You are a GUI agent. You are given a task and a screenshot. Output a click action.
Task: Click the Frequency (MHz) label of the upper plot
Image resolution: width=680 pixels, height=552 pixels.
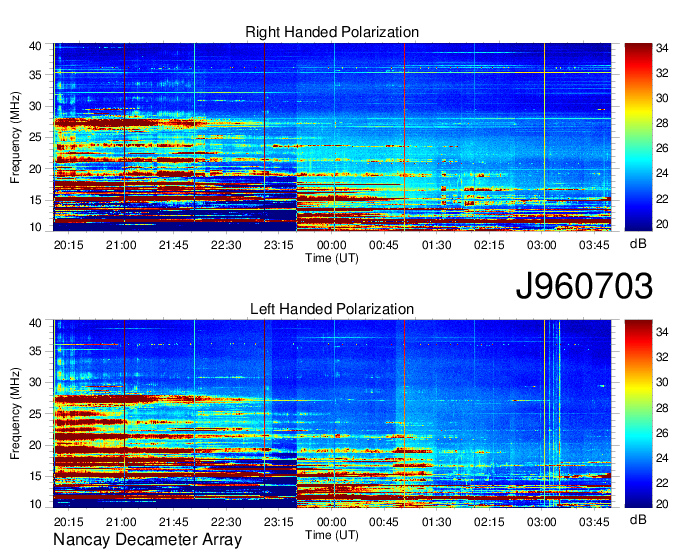point(15,137)
